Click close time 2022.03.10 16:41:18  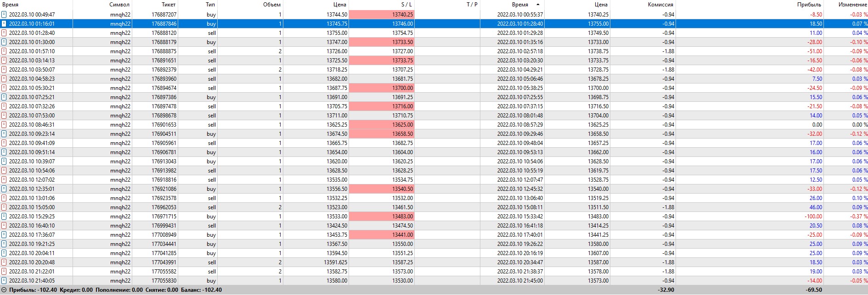pyautogui.click(x=520, y=226)
